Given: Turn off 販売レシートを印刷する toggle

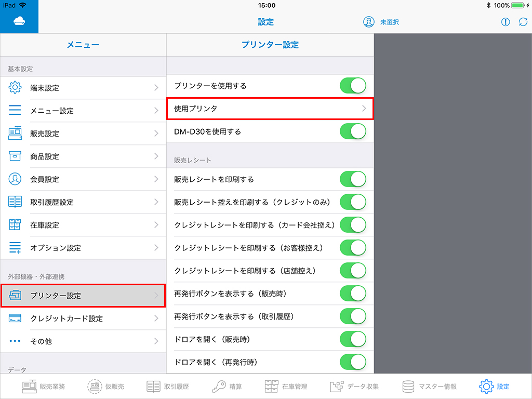Looking at the screenshot, I should 353,179.
